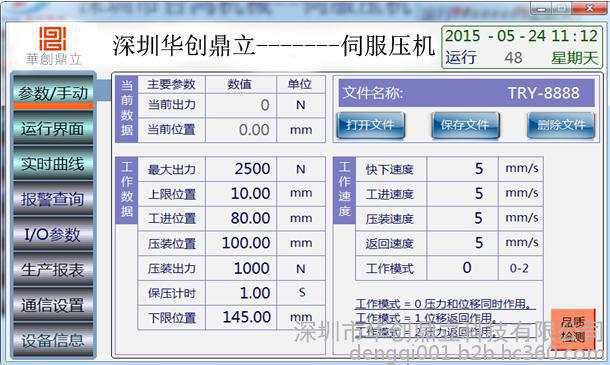
Task: Edit 压装速度 value field
Action: [x=463, y=218]
